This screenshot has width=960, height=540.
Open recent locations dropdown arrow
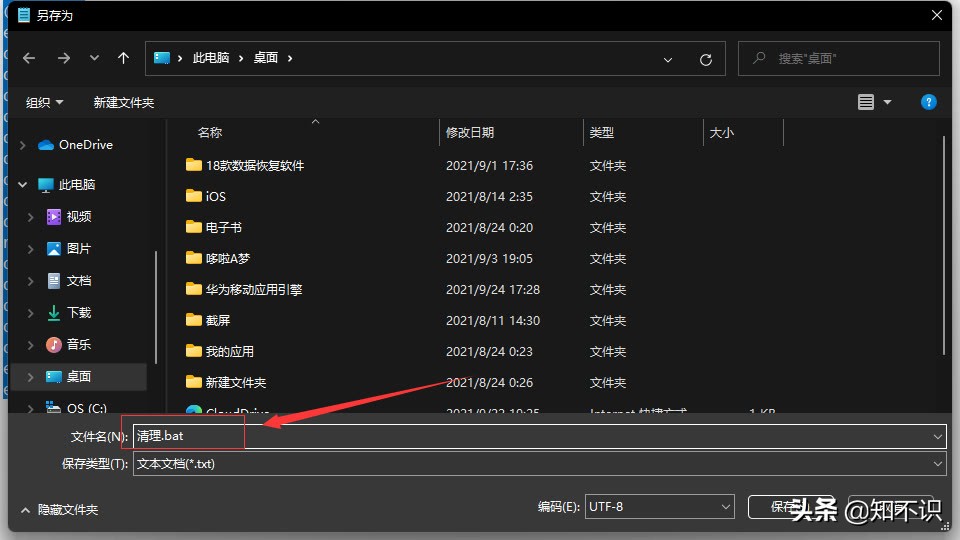pos(94,58)
